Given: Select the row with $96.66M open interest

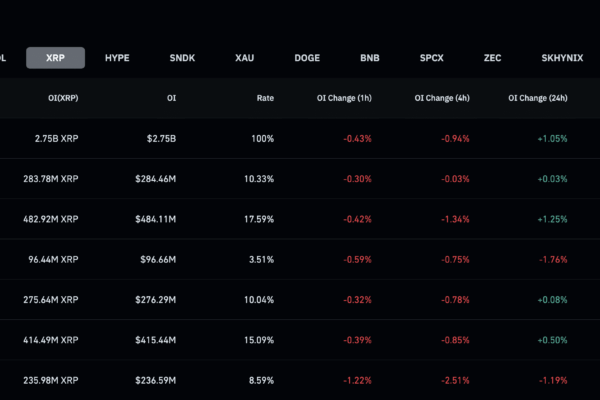Looking at the screenshot, I should point(300,260).
